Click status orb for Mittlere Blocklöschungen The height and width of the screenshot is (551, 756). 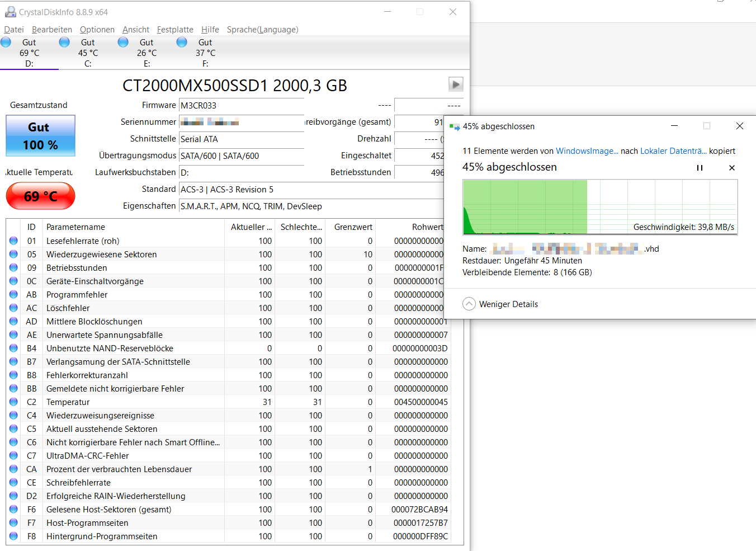[13, 321]
